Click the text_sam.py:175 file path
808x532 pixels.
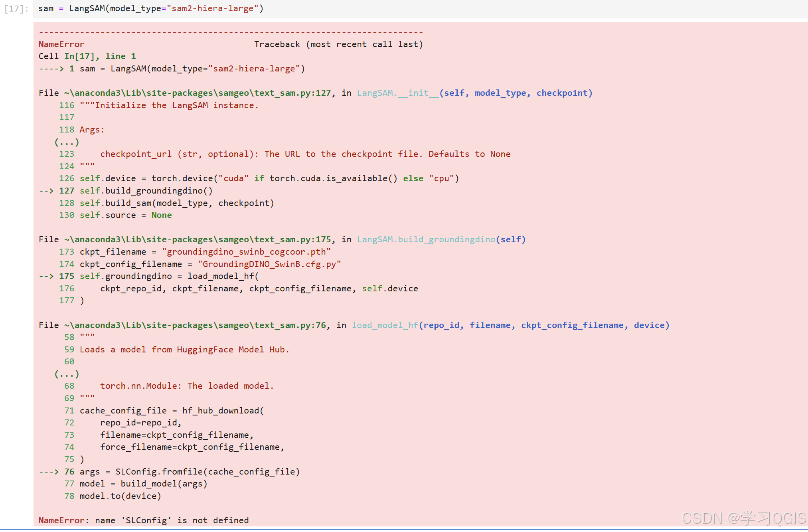click(x=198, y=239)
